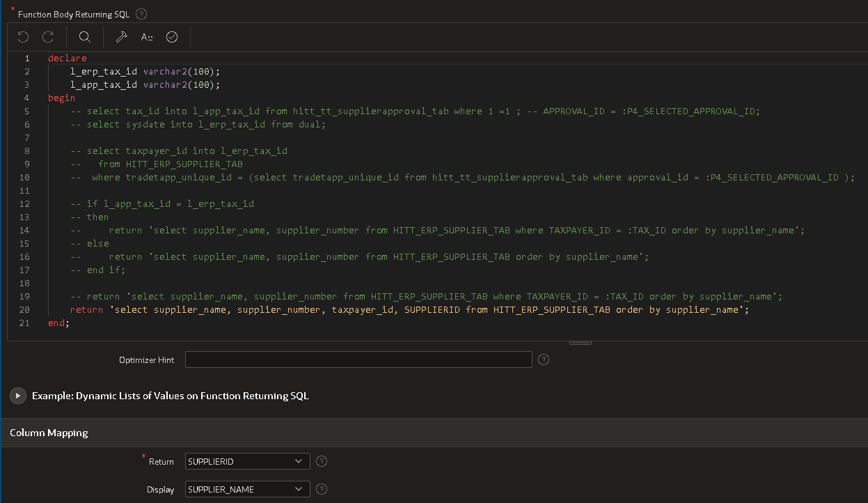Click the 'begin' keyword on line 4
868x503 pixels.
tap(62, 98)
